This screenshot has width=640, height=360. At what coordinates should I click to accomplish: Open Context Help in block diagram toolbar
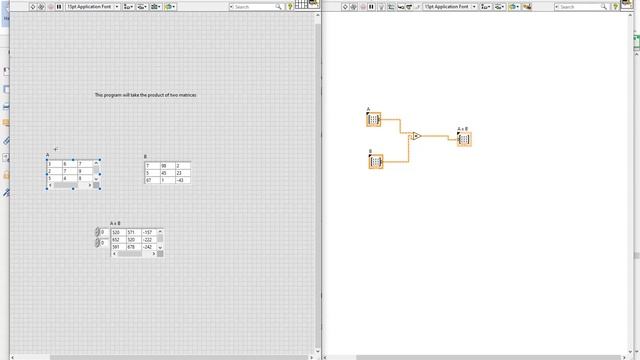616,7
